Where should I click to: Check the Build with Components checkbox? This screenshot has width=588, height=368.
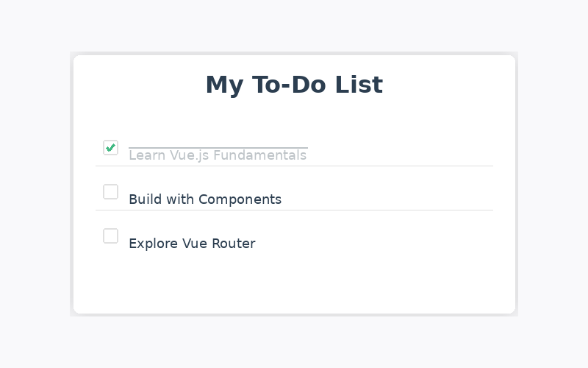point(111,192)
